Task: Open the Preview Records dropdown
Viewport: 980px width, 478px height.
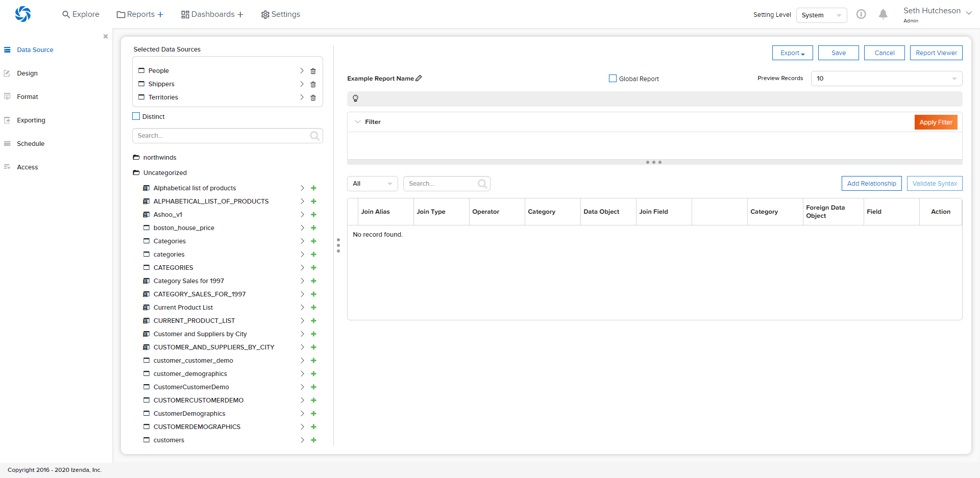Action: [x=887, y=79]
